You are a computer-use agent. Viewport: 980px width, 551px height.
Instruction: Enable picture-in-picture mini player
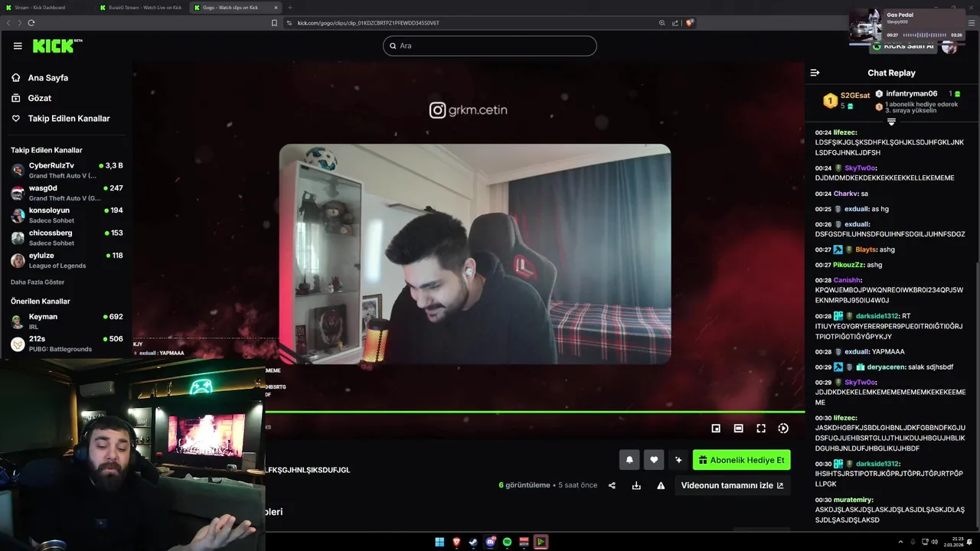click(x=716, y=429)
